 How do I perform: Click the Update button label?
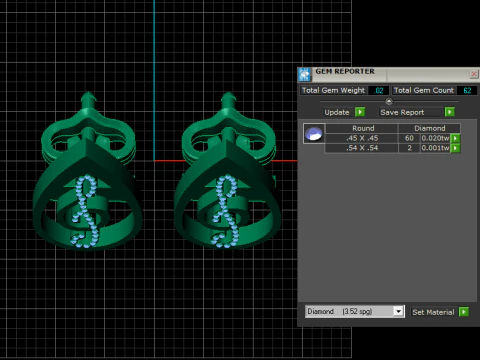(x=337, y=112)
